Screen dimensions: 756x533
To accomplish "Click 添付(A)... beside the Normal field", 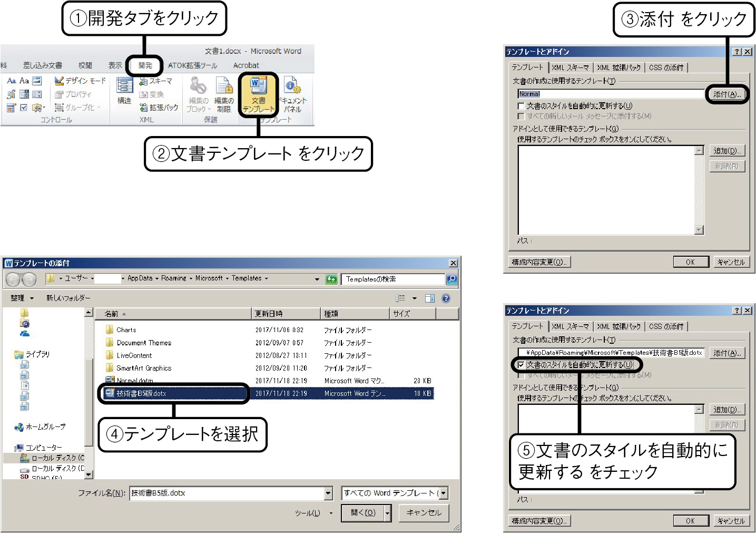I will click(x=727, y=94).
